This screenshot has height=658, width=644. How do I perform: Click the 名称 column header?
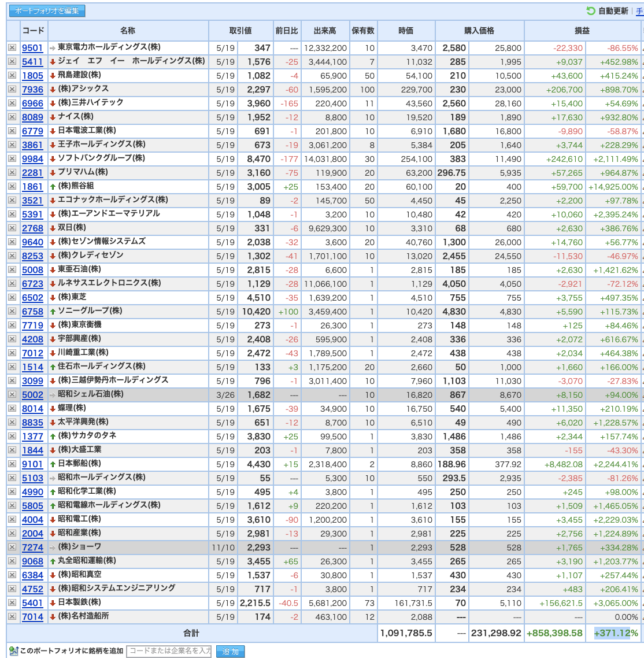click(128, 31)
